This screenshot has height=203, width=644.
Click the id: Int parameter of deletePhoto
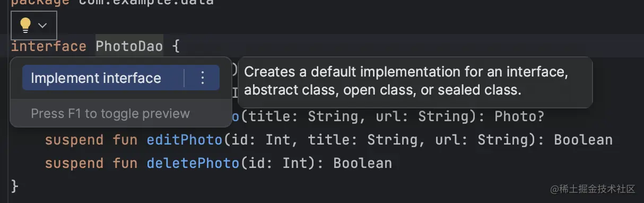point(279,163)
